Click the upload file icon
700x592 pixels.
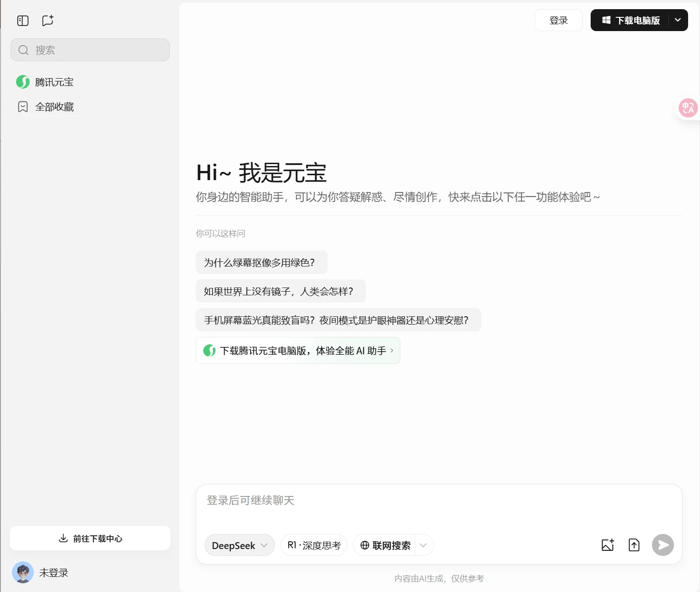(x=634, y=545)
